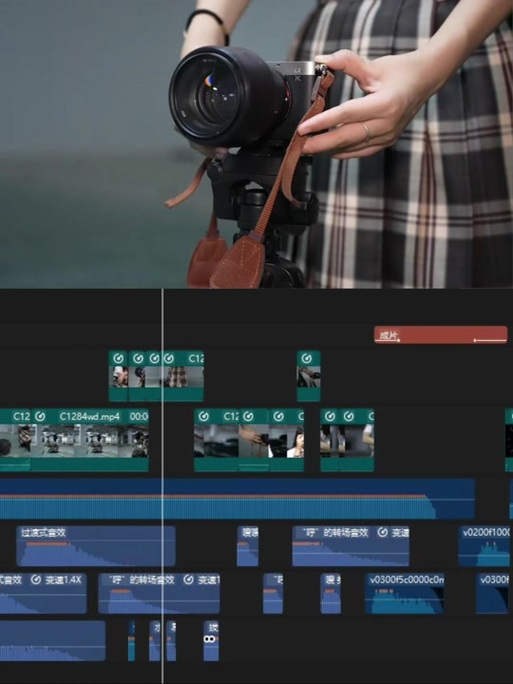Click speed icon on '呼'的转场音效 变速 clip
Image resolution: width=513 pixels, height=684 pixels.
pyautogui.click(x=382, y=533)
